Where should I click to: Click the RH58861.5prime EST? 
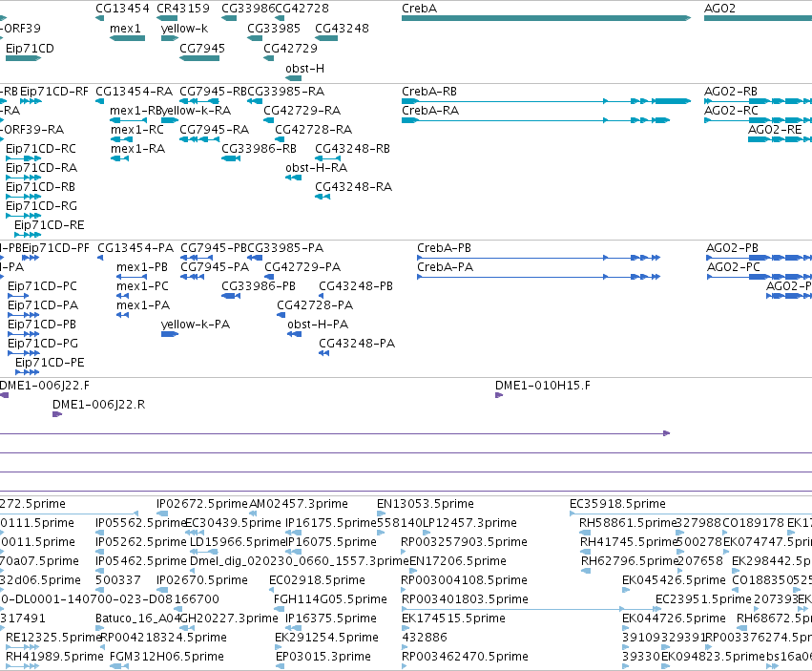coord(585,533)
